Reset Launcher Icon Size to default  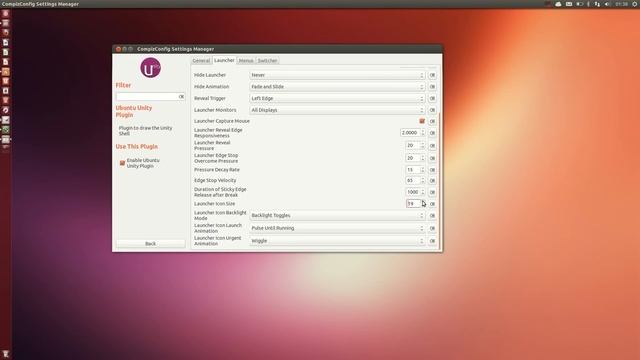pyautogui.click(x=432, y=204)
